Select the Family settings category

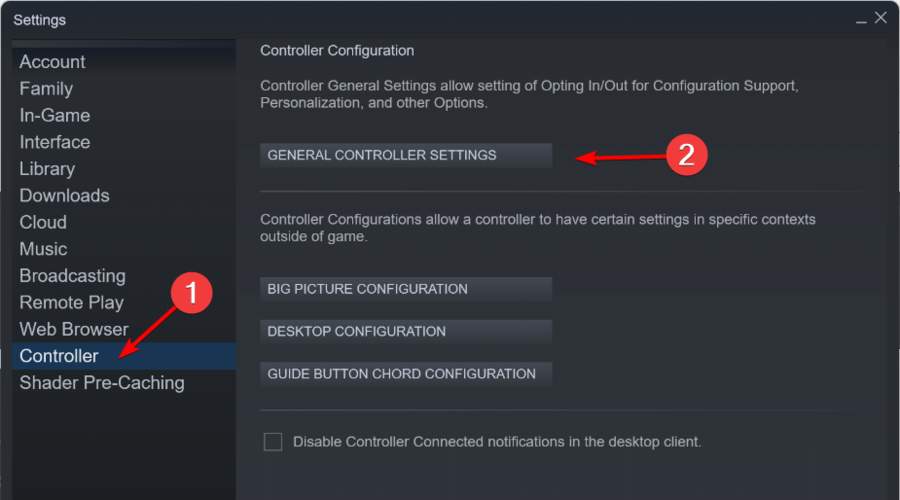click(x=46, y=89)
